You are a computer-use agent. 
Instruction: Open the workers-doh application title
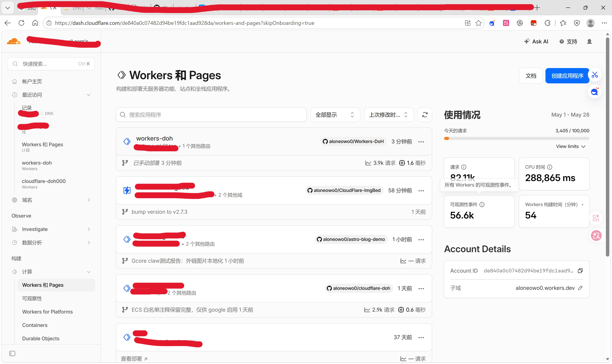[x=154, y=138]
